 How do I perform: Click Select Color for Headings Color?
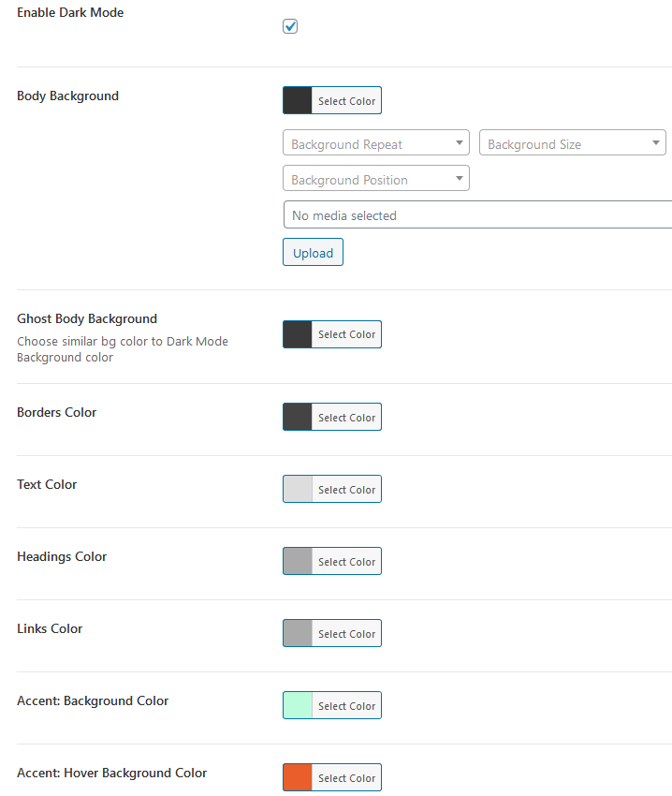click(x=346, y=562)
